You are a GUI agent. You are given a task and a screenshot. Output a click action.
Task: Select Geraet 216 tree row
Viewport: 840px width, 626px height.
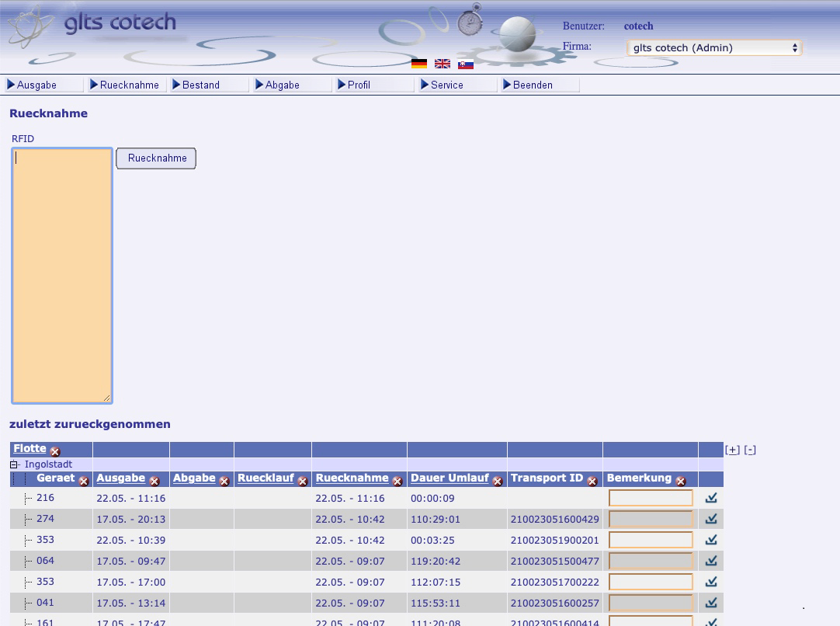pos(45,498)
